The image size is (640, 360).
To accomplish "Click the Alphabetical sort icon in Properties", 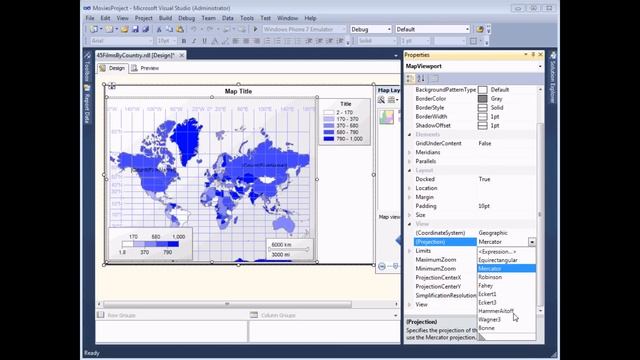I will (421, 78).
